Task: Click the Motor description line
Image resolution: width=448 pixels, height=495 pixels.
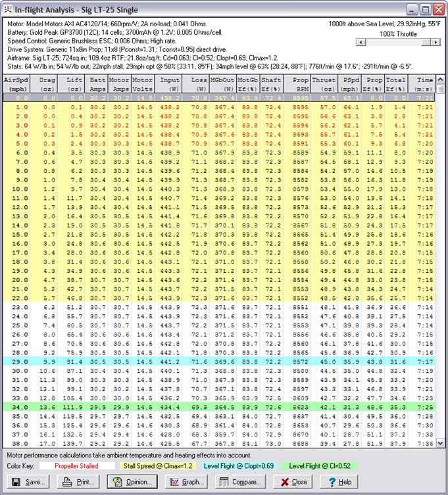Action: [x=107, y=24]
